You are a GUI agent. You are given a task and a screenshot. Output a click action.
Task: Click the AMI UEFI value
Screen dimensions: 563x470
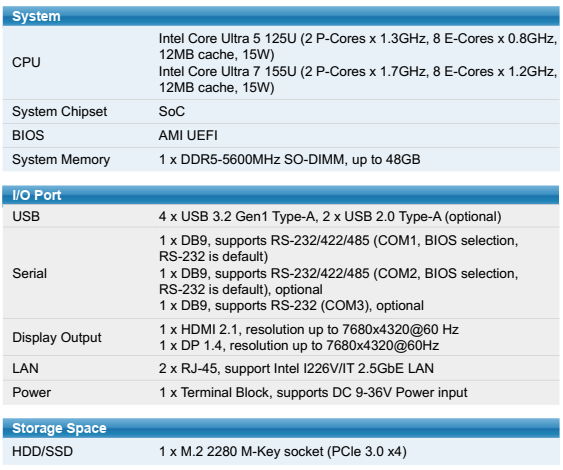tap(188, 135)
